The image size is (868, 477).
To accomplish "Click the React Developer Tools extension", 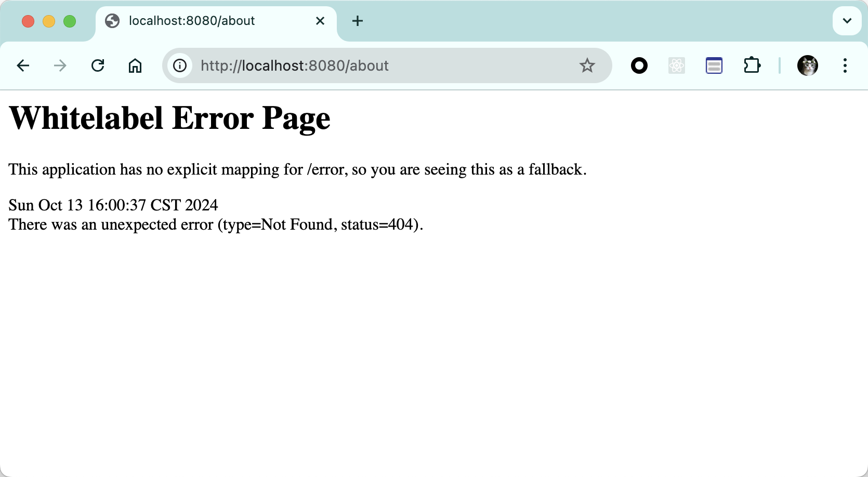I will 676,65.
